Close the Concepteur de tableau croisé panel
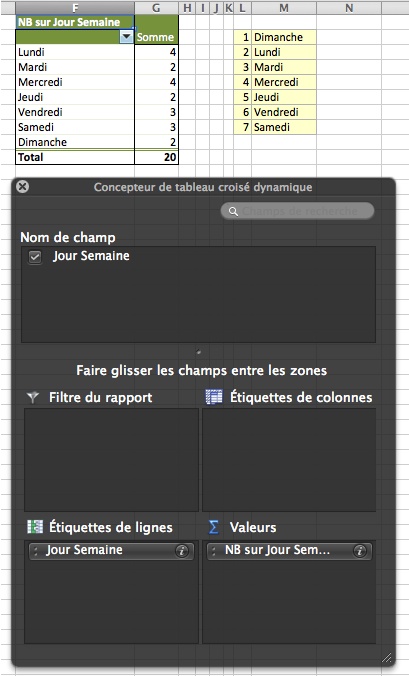The height and width of the screenshot is (676, 409). 22,187
